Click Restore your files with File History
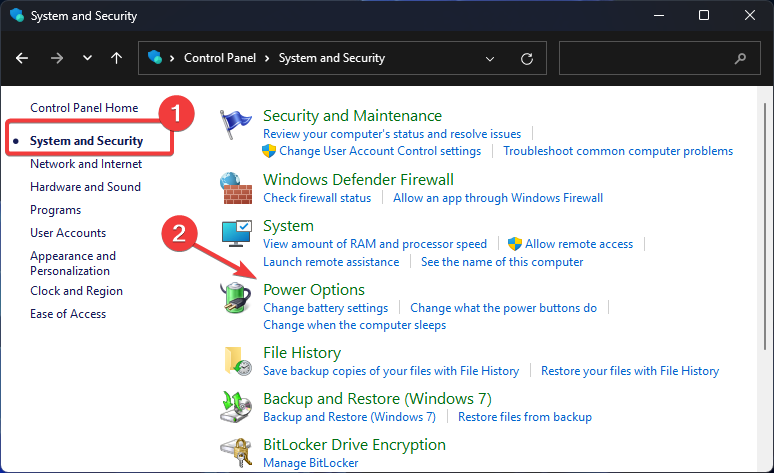774x473 pixels. point(630,371)
